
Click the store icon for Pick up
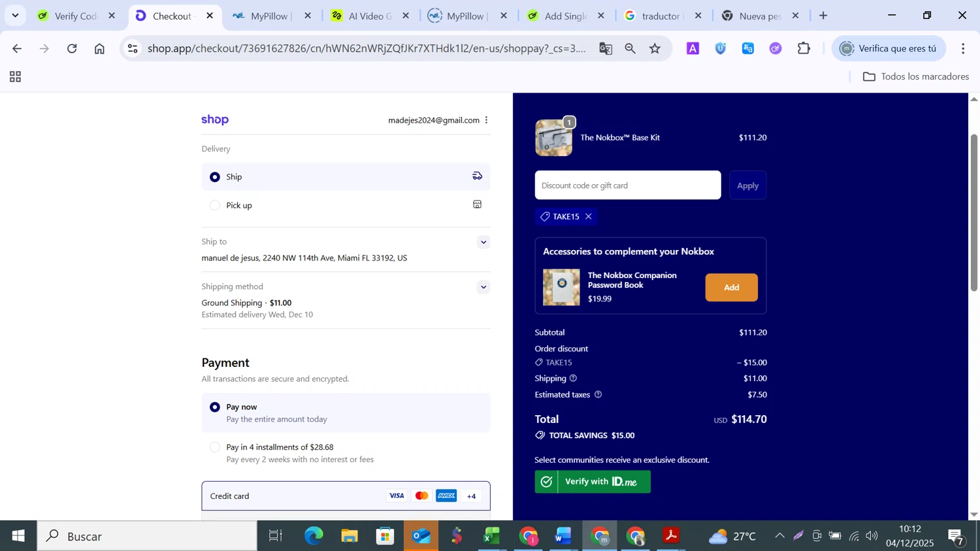[478, 204]
